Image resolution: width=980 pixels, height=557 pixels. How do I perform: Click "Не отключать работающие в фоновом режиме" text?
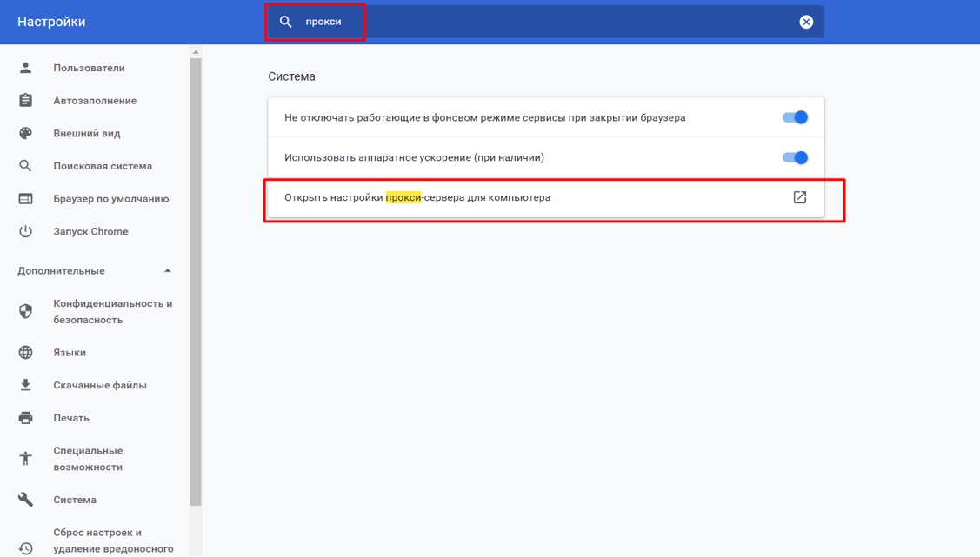[484, 117]
